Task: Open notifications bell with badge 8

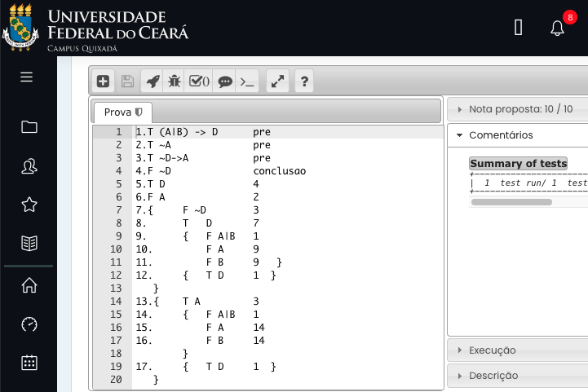Action: pyautogui.click(x=558, y=28)
